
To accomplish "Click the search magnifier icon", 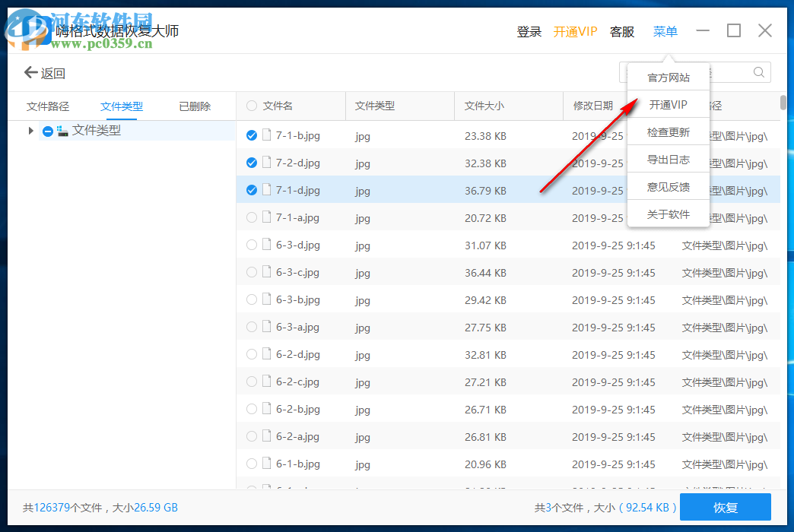I will [x=758, y=71].
